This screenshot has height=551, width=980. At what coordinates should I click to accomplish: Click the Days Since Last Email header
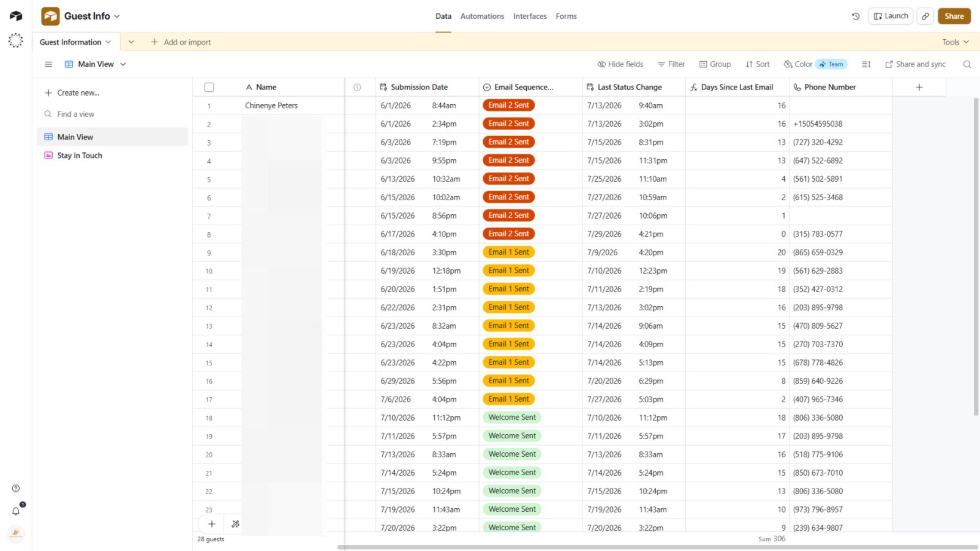[x=737, y=88]
